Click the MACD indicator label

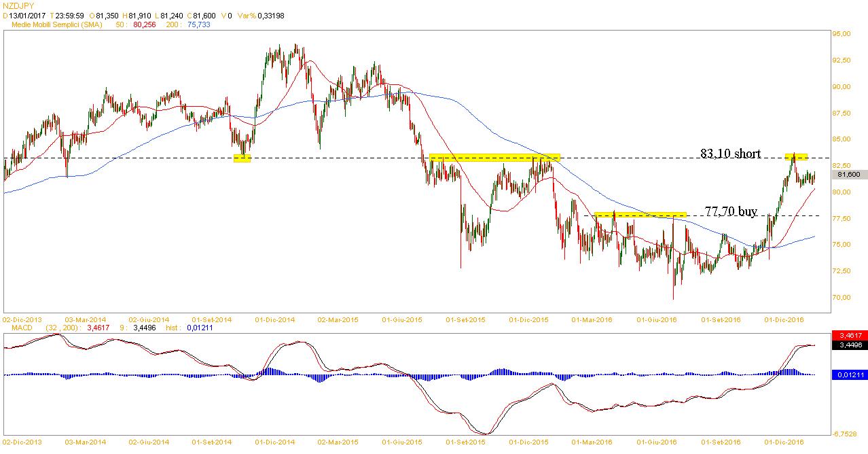click(15, 328)
